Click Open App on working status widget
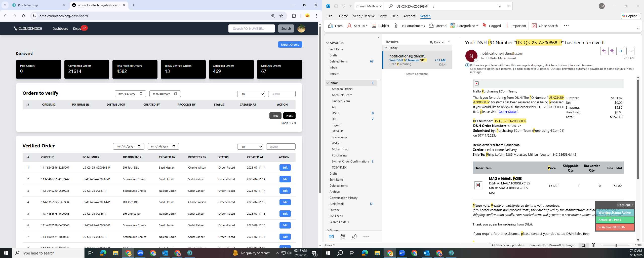 coord(625,205)
